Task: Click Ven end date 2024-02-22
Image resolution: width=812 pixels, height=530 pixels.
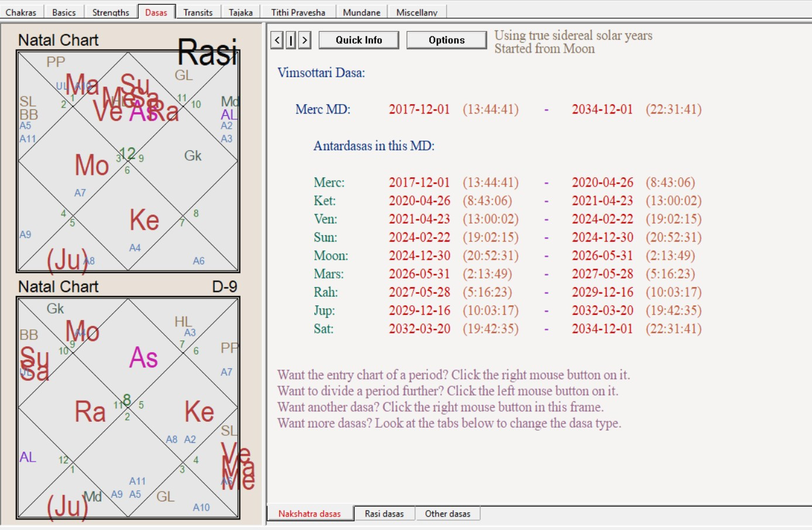Action: click(602, 219)
